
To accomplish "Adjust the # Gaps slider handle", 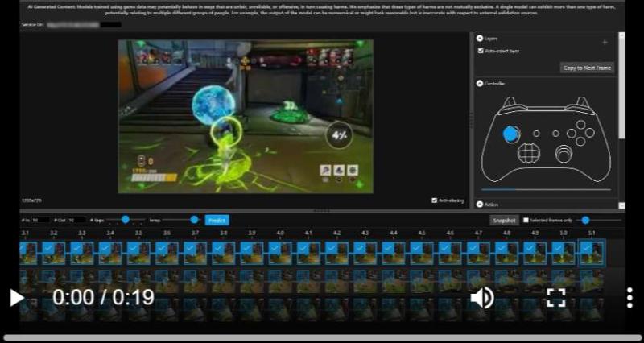I will 126,220.
